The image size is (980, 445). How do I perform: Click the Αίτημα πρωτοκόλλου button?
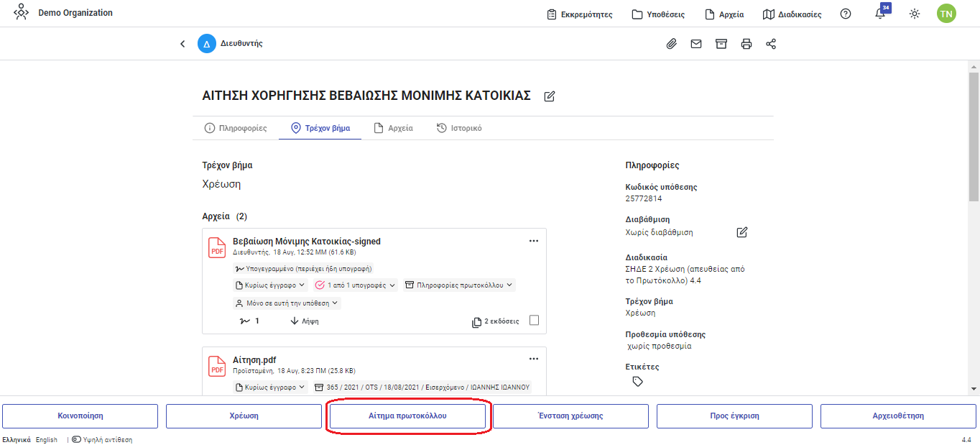[407, 416]
